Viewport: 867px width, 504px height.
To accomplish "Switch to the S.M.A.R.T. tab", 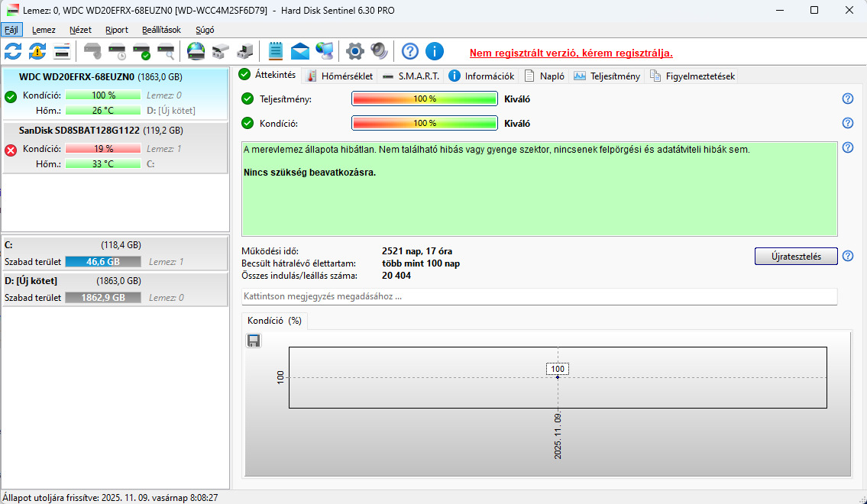I will click(411, 76).
